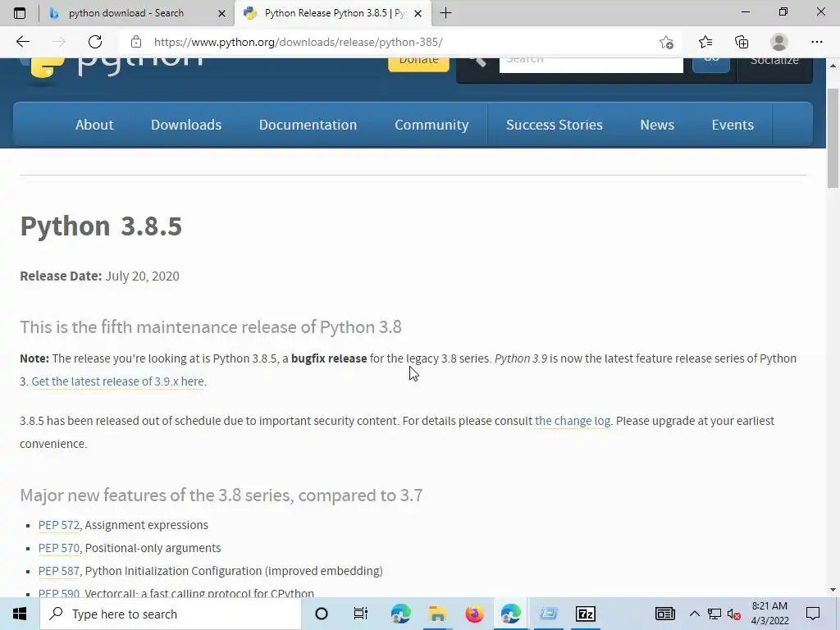
Task: Open the Community navigation menu
Action: click(431, 125)
